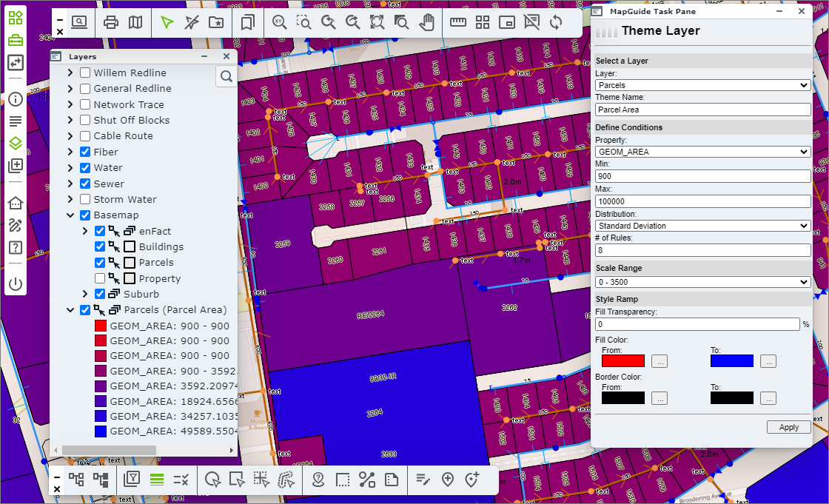The width and height of the screenshot is (829, 504).
Task: Open the search magnifier in Layers panel
Action: [x=226, y=76]
